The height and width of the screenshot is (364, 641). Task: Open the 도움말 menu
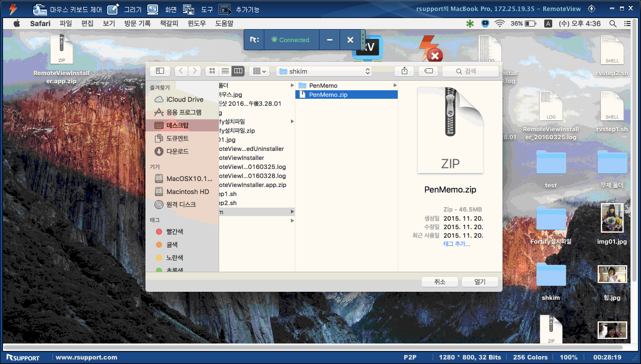pos(224,24)
